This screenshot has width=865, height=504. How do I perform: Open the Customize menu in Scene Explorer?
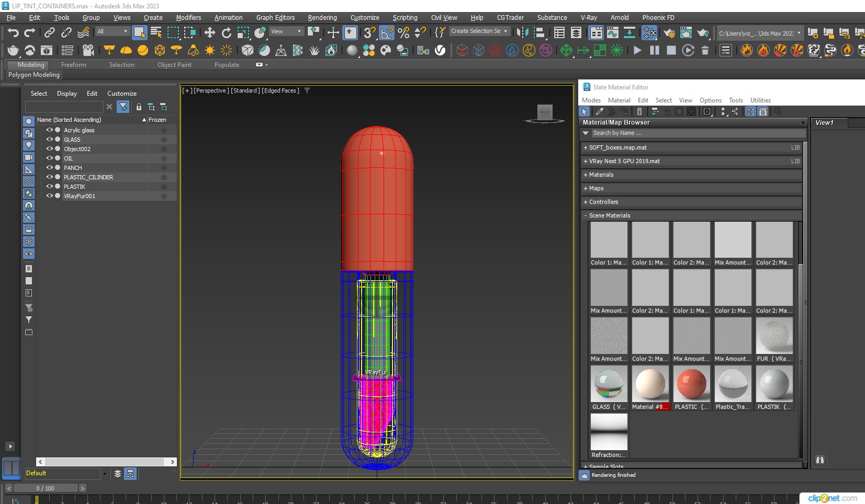point(122,94)
